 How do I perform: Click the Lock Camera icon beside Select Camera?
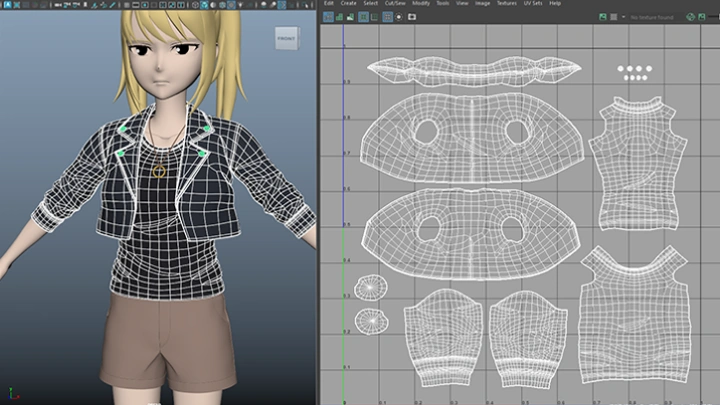click(x=67, y=5)
